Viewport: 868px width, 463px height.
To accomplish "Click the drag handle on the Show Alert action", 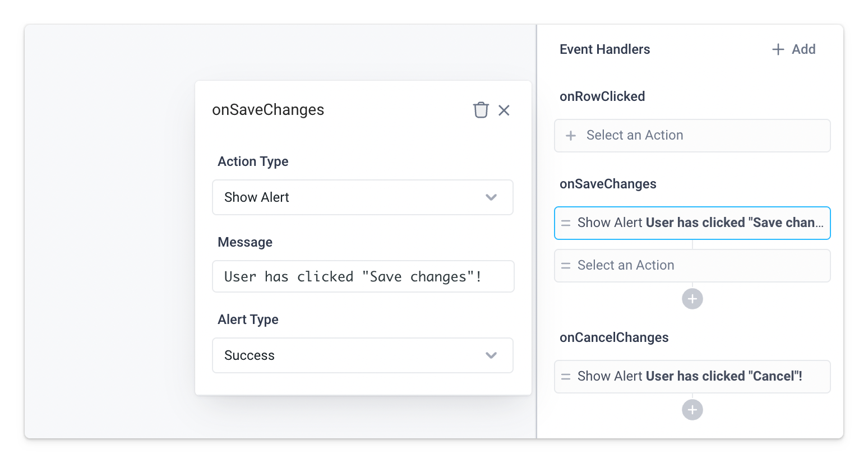I will [566, 223].
